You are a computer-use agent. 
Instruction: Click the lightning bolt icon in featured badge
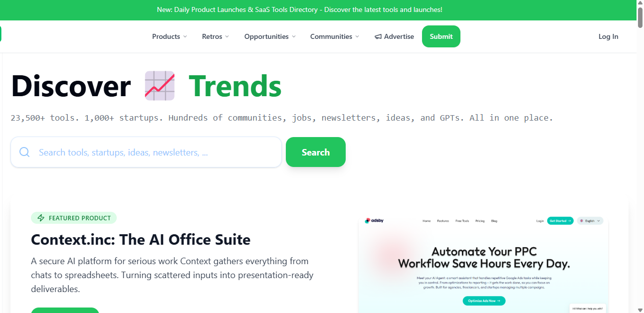point(41,218)
